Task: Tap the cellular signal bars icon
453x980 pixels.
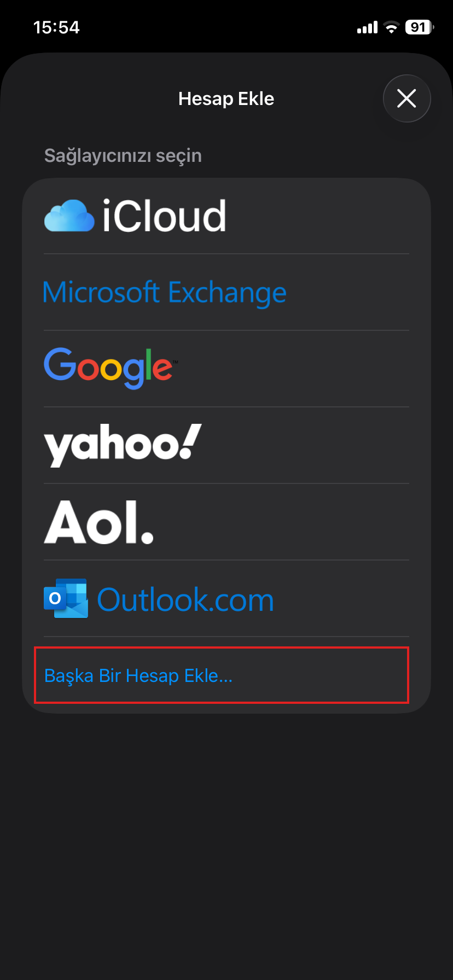Action: pyautogui.click(x=367, y=27)
